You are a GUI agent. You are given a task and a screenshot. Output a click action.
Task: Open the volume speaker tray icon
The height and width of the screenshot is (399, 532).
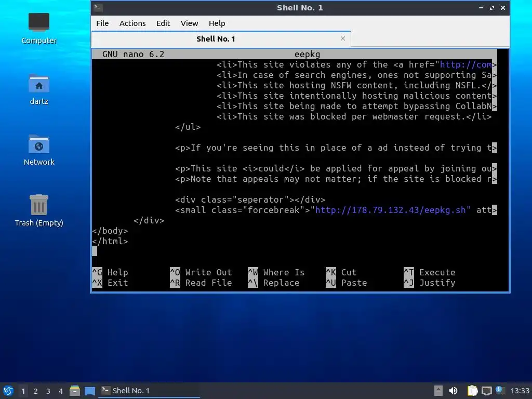(453, 391)
